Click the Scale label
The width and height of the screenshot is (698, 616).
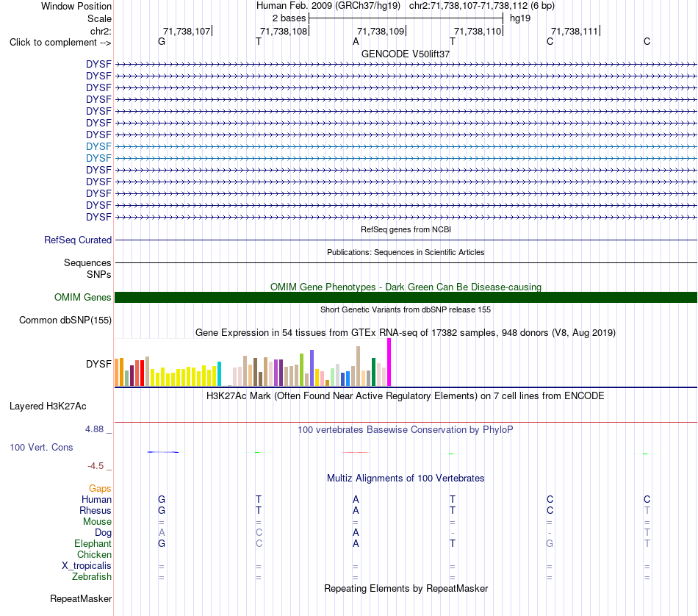click(99, 18)
